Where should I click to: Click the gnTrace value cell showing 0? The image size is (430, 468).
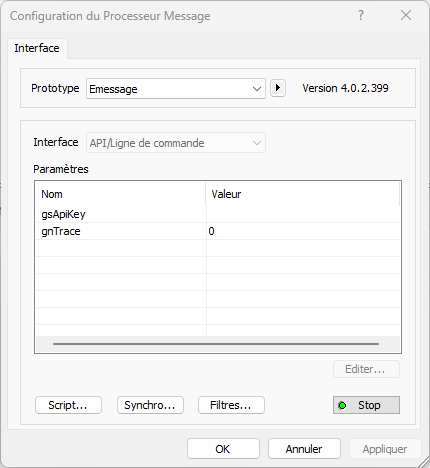(303, 231)
